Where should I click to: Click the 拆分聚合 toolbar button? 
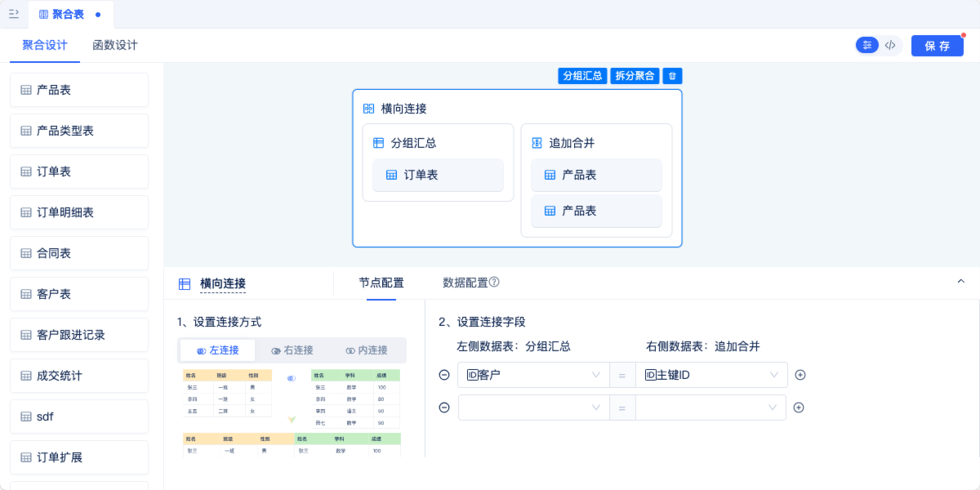pyautogui.click(x=635, y=76)
